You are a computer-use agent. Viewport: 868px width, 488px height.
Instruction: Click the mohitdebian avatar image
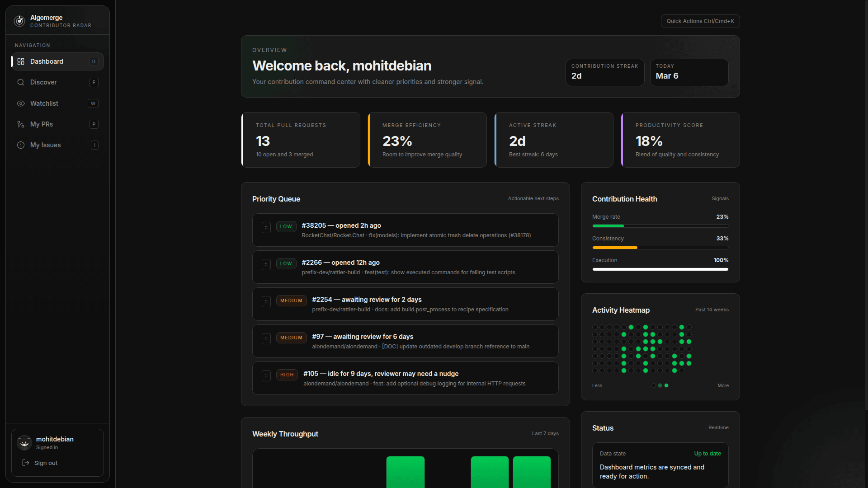click(24, 443)
